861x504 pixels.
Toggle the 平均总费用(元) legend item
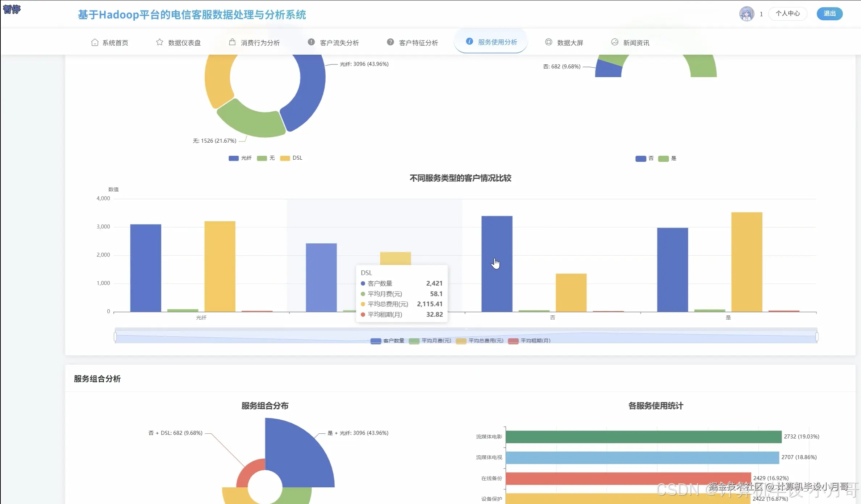click(480, 340)
